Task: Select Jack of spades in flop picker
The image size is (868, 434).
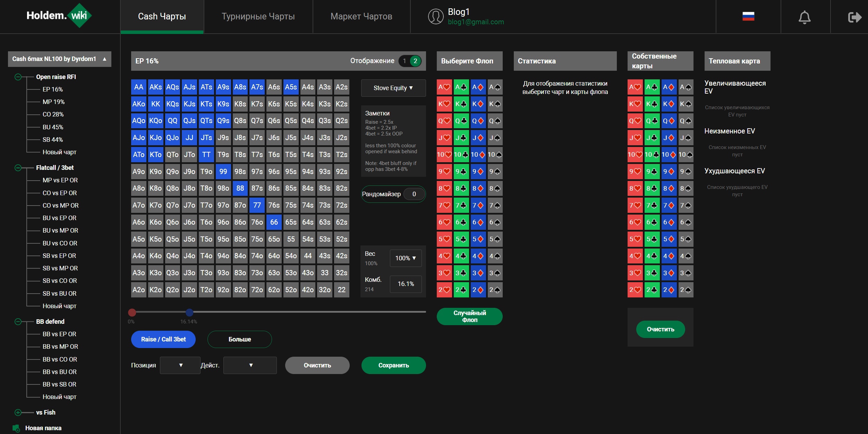Action: click(x=495, y=138)
